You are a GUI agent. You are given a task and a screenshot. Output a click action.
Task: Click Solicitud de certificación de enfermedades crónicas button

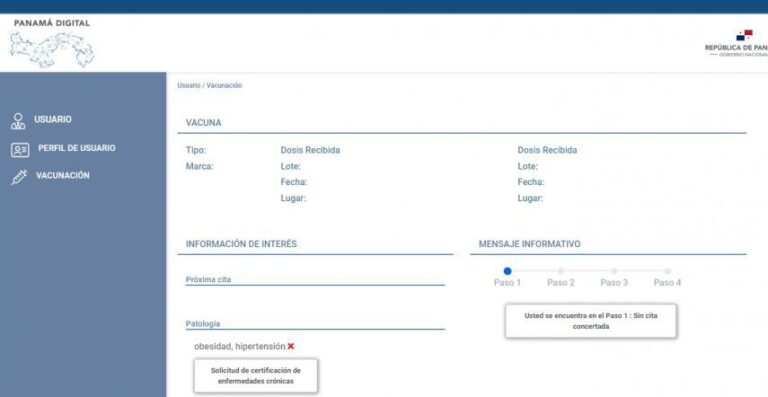(x=256, y=376)
